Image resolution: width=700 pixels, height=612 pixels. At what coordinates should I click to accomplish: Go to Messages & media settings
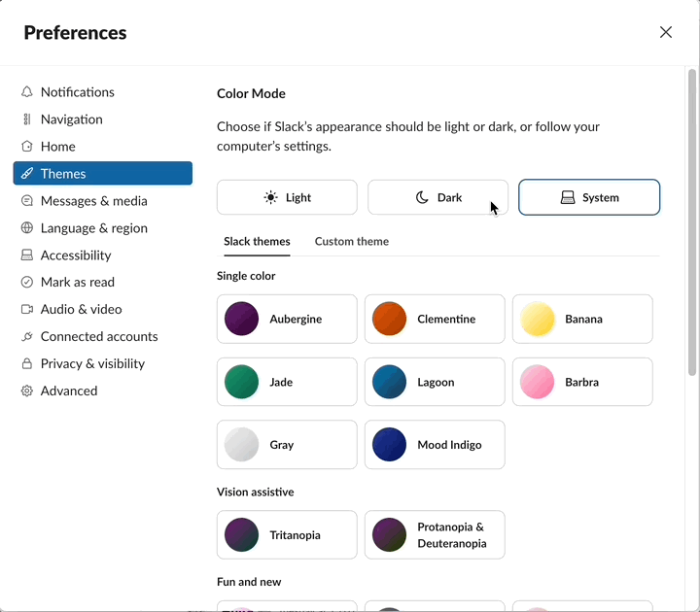(x=93, y=201)
